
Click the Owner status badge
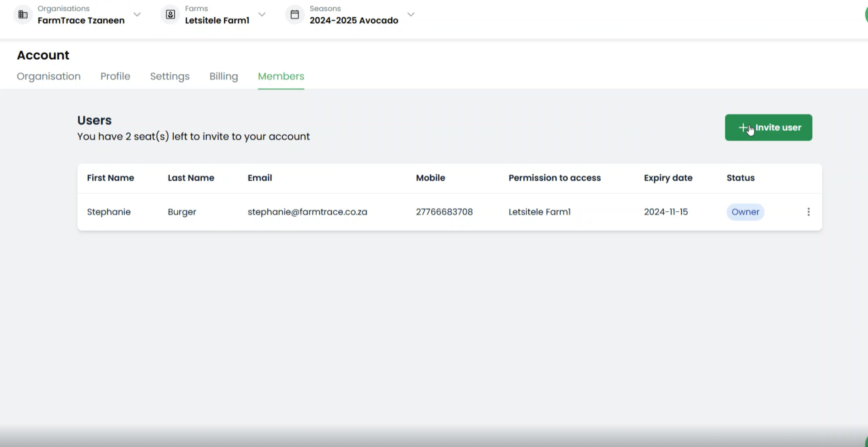pos(745,212)
